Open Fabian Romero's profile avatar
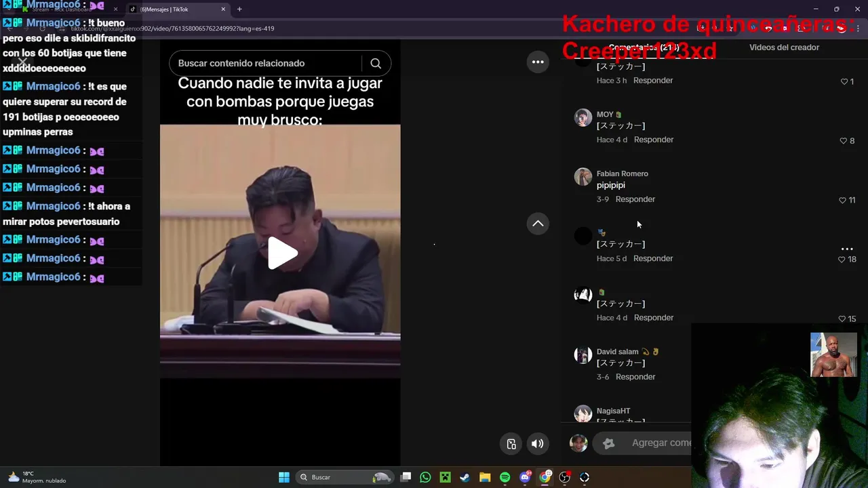868x488 pixels. (583, 176)
